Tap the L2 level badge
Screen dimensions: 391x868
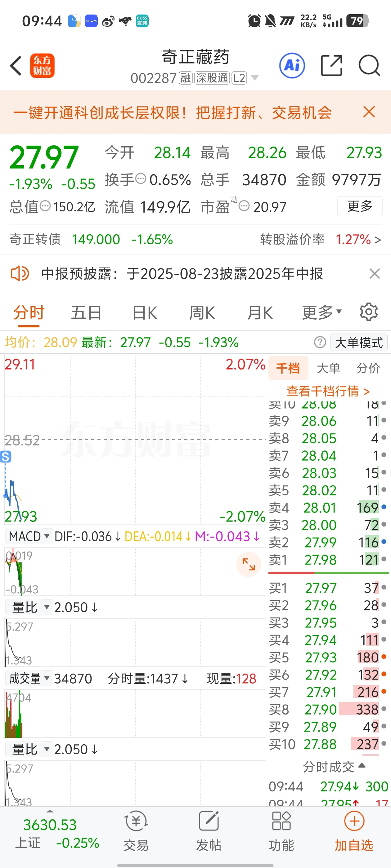point(239,78)
